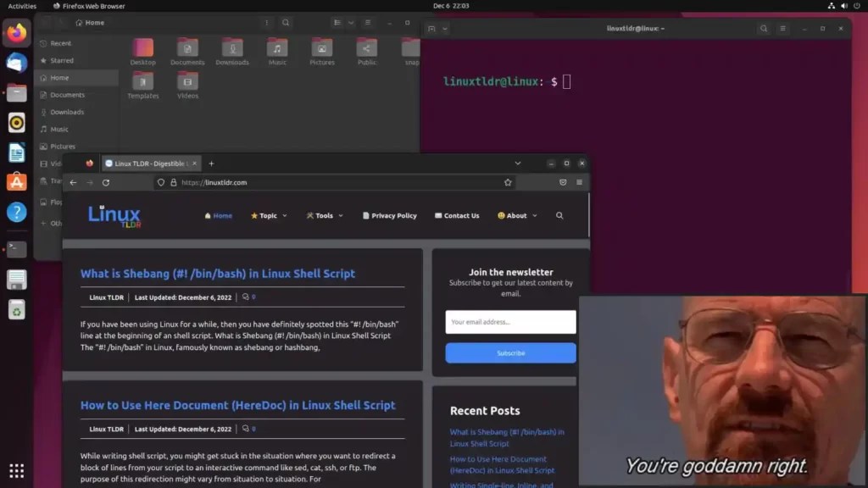Click the Your email address field
This screenshot has width=868, height=488.
coord(510,322)
